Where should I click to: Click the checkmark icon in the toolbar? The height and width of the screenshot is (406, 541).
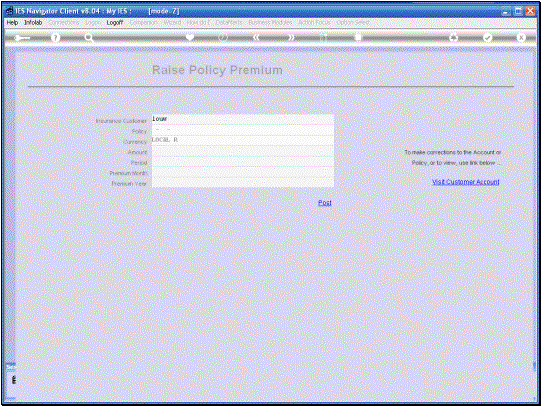coord(487,38)
